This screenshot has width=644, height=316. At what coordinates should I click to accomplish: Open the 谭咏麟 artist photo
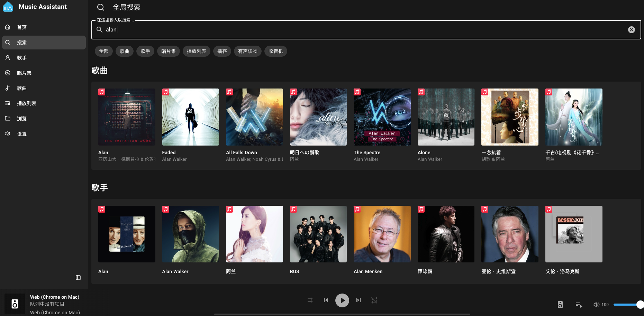point(446,234)
